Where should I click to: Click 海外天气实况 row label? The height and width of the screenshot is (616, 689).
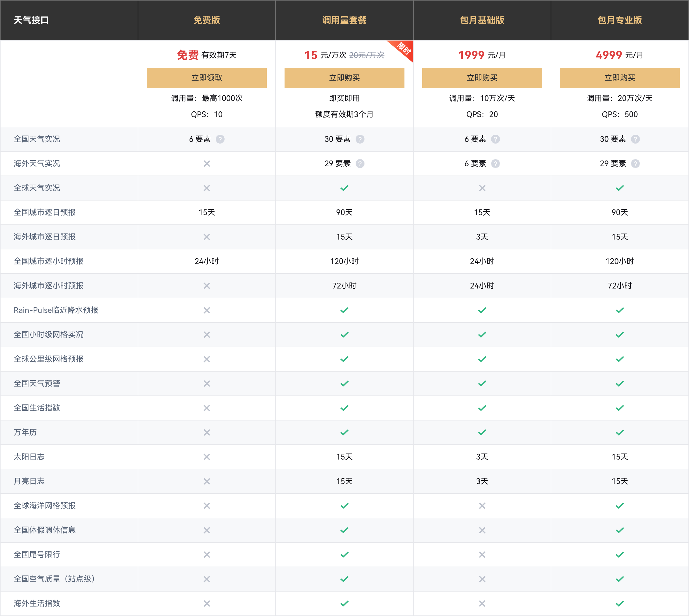[x=37, y=164]
